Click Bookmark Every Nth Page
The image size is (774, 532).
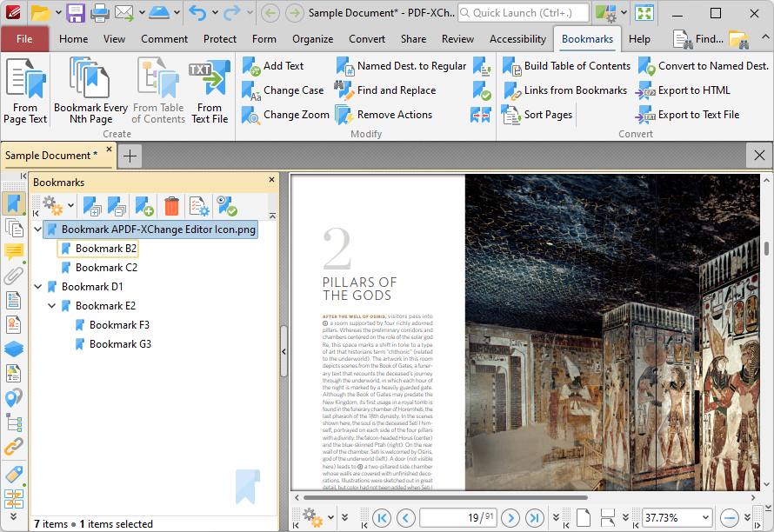(90, 91)
